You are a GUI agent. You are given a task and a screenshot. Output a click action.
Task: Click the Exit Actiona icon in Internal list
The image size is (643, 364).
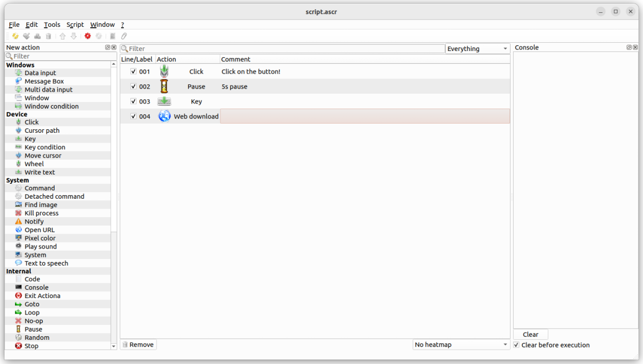19,296
